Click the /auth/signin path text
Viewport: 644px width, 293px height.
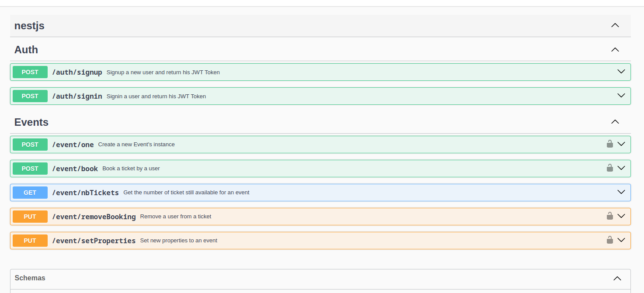tap(77, 96)
